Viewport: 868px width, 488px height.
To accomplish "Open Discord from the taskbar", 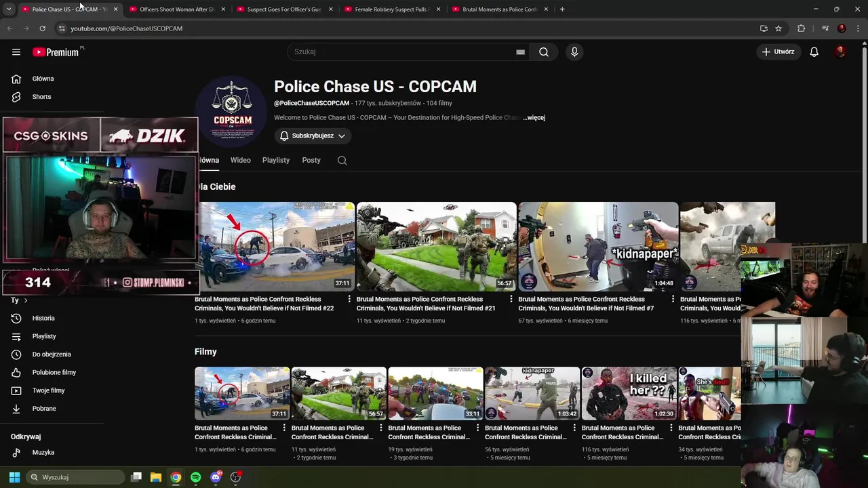I will [216, 477].
